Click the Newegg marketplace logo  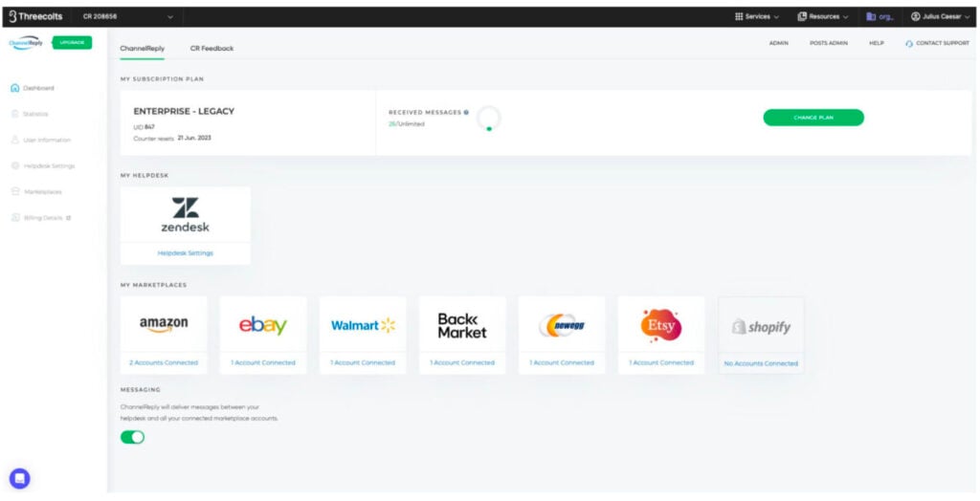561,325
